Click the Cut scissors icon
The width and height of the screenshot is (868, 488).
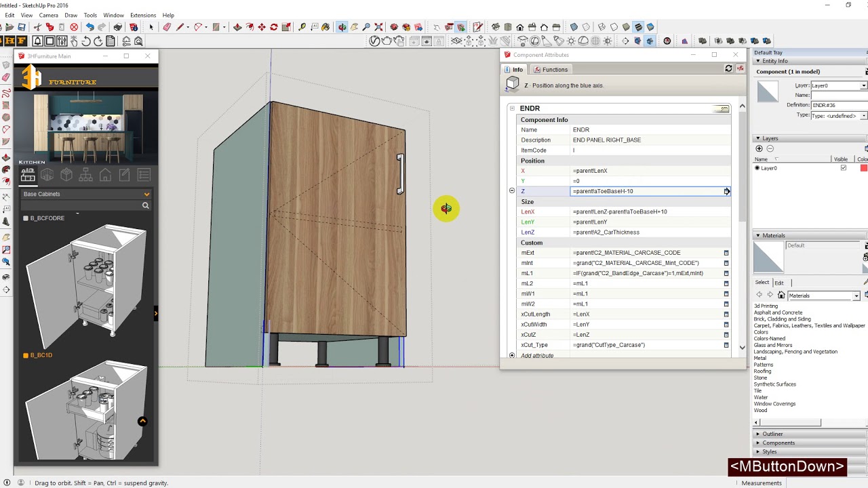pos(37,27)
